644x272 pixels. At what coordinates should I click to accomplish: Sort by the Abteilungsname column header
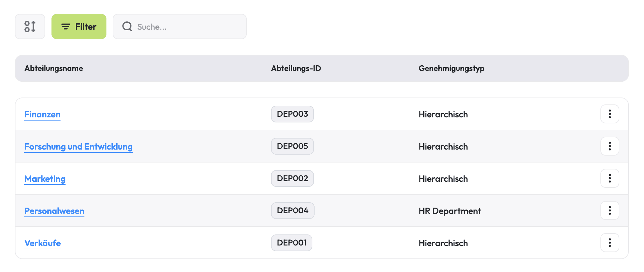[x=54, y=68]
